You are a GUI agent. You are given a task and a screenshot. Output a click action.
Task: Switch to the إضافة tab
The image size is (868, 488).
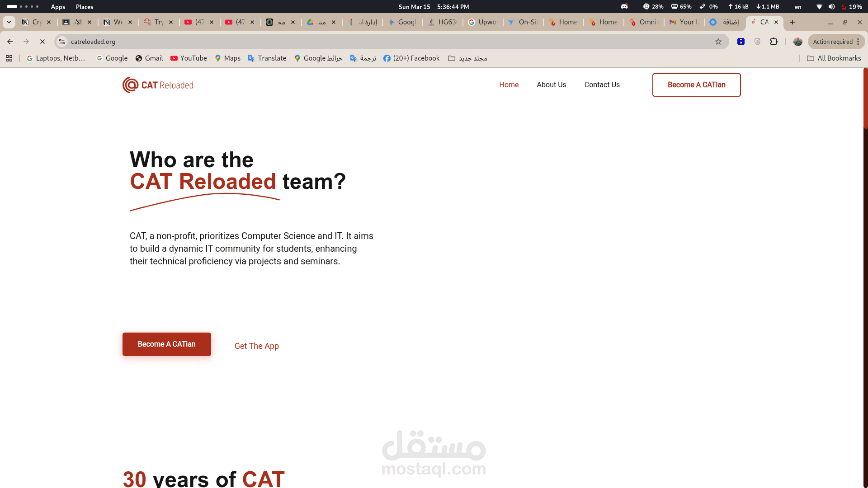click(725, 22)
